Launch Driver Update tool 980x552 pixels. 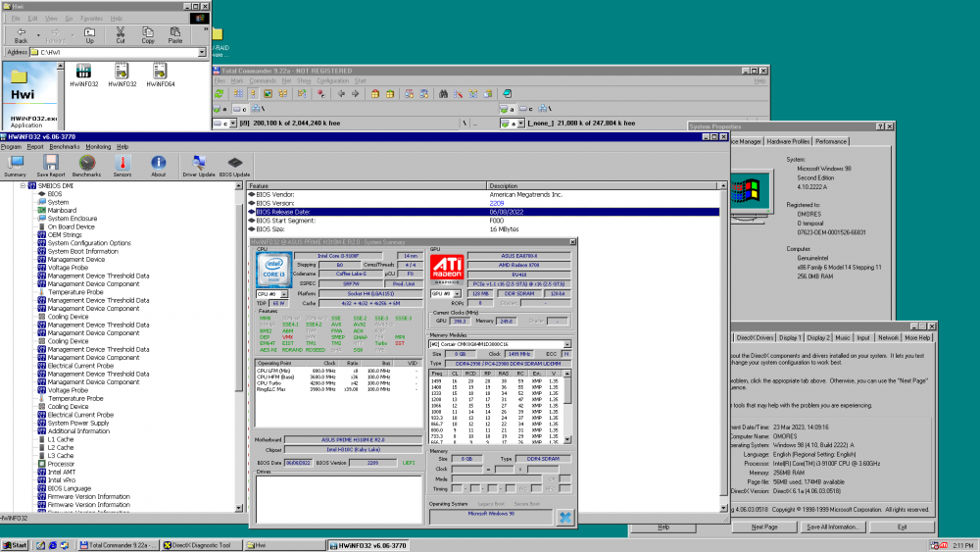(x=199, y=167)
